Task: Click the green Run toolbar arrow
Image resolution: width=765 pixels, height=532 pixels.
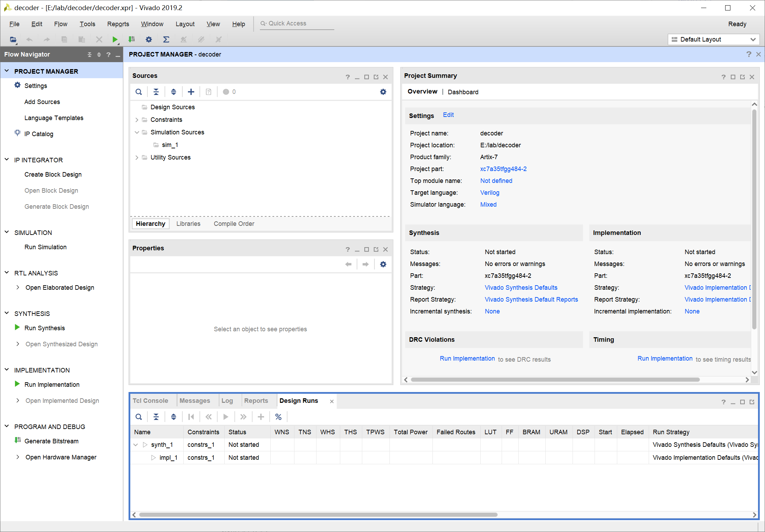Action: tap(115, 39)
